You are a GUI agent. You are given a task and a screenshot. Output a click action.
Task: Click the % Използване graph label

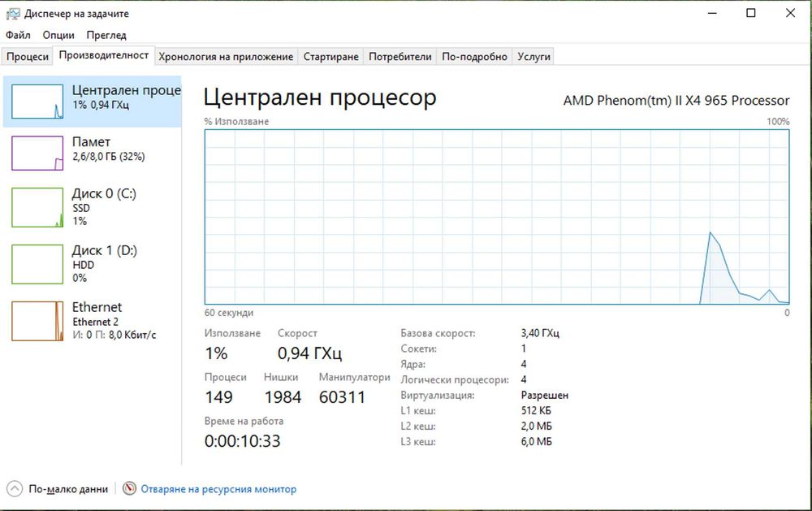[236, 121]
